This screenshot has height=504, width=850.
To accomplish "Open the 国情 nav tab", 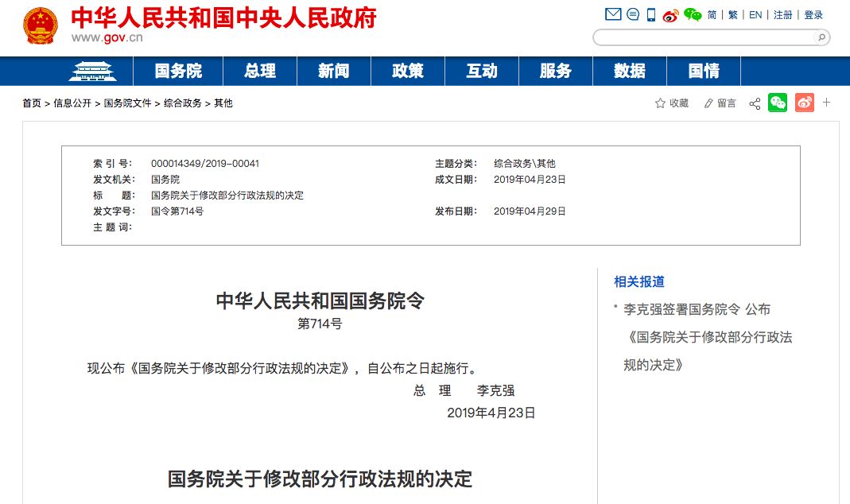I will pos(704,71).
